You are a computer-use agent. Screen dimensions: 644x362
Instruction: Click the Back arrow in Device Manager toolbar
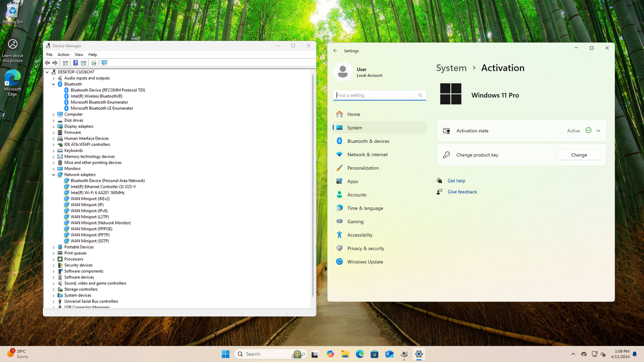click(x=47, y=63)
